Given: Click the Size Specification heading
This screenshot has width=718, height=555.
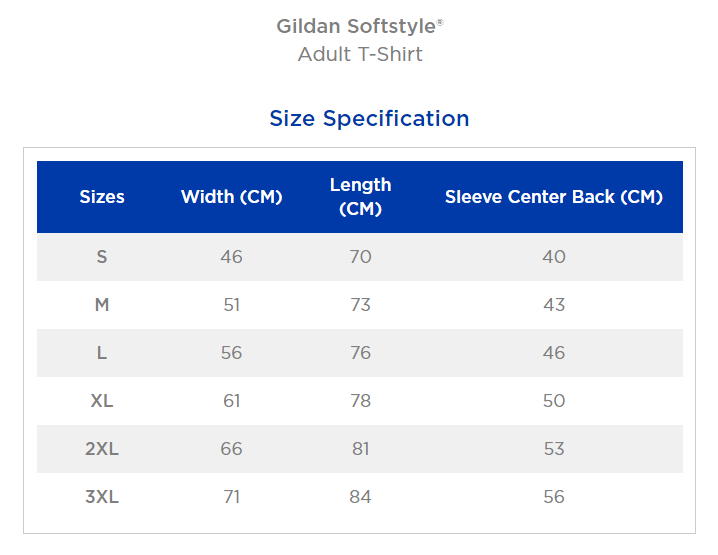Looking at the screenshot, I should (369, 119).
